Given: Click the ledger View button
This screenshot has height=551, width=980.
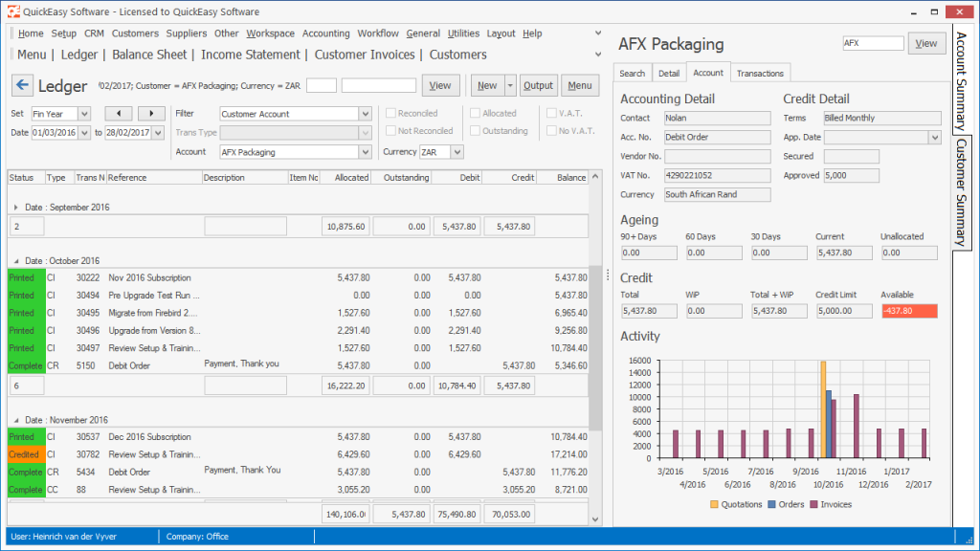Looking at the screenshot, I should pyautogui.click(x=440, y=85).
